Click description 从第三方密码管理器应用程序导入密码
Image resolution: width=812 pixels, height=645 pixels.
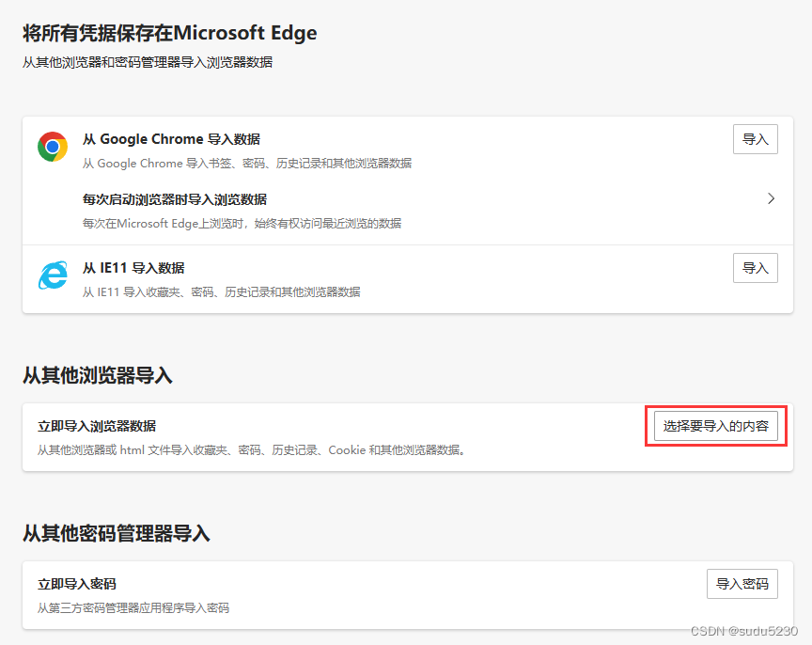(133, 607)
